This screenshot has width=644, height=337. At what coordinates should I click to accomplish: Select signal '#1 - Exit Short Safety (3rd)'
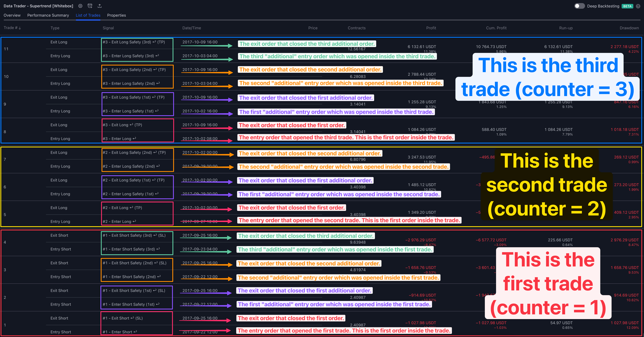(x=134, y=235)
